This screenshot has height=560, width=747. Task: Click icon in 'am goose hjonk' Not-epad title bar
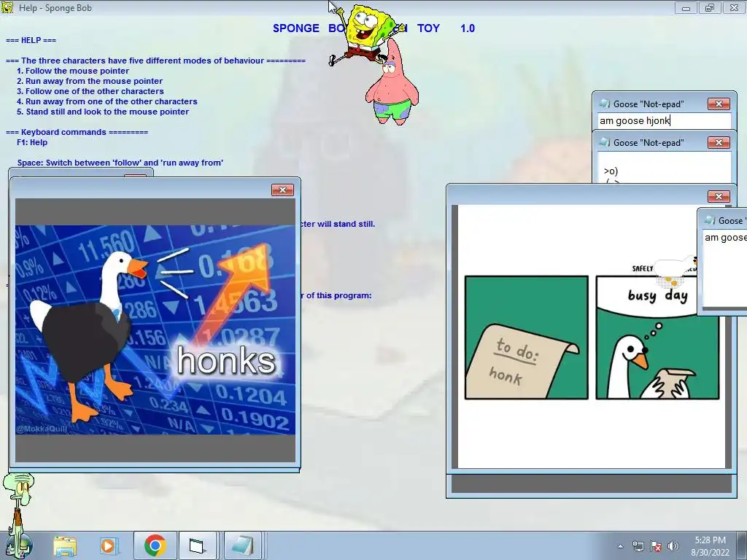(x=605, y=104)
